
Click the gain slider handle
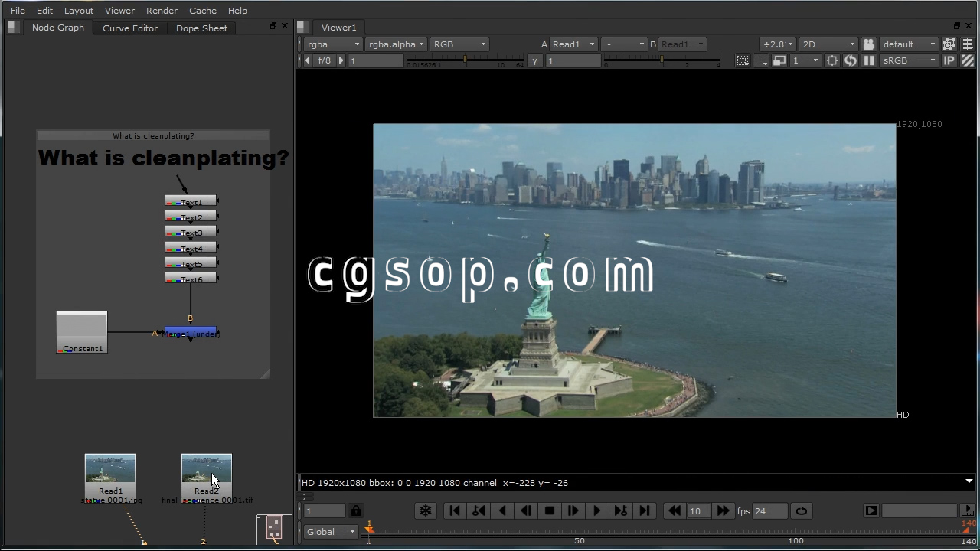[x=465, y=60]
